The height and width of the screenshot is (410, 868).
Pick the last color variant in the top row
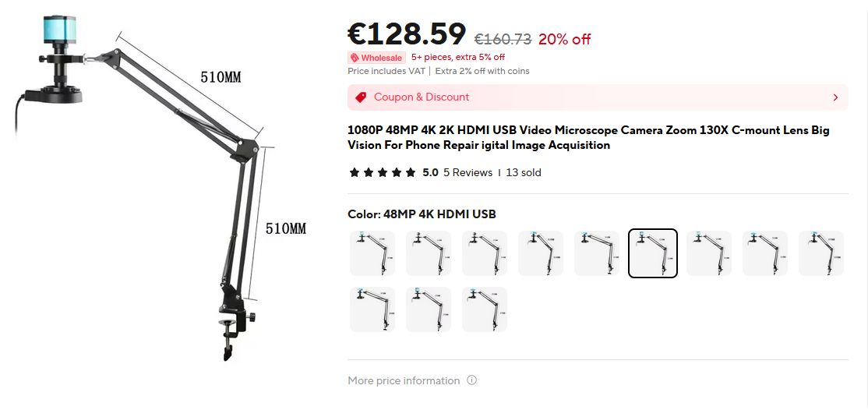[821, 253]
